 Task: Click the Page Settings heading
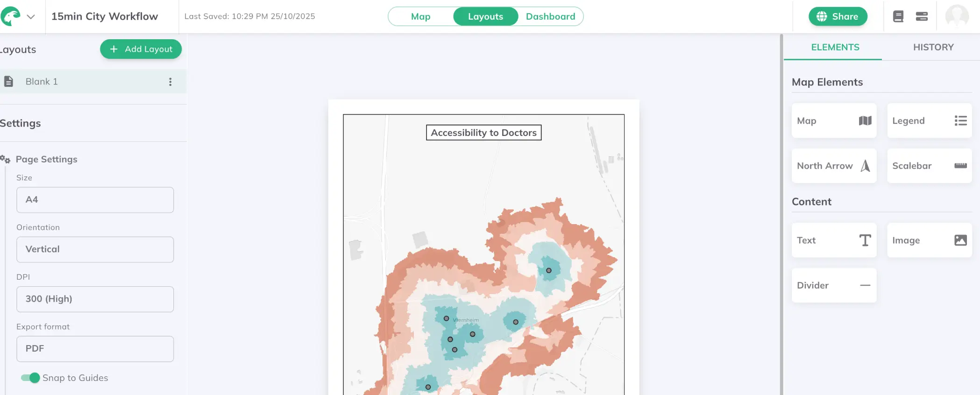pos(46,159)
